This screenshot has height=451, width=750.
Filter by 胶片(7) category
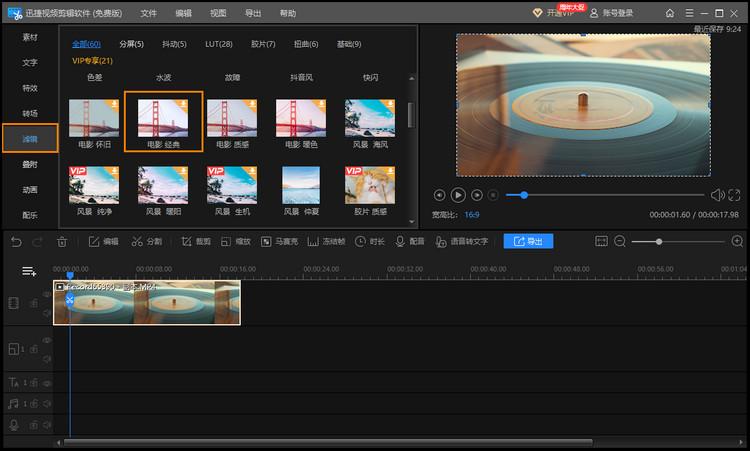point(263,44)
